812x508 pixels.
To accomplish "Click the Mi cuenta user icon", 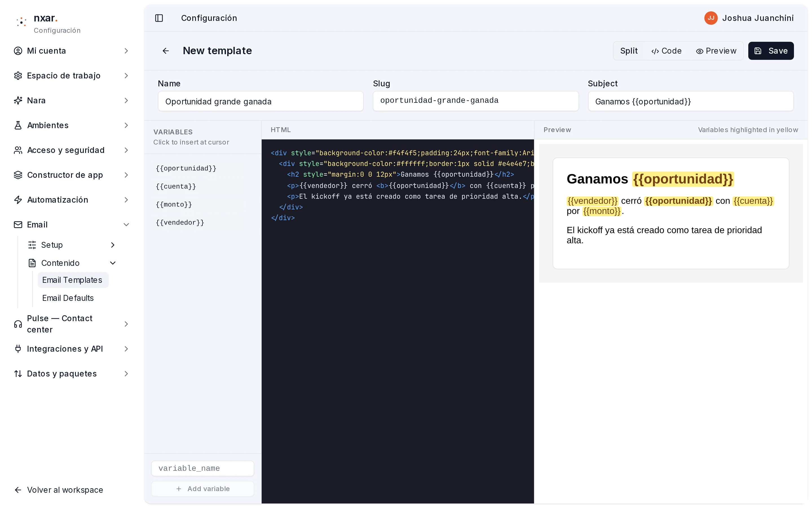I will 18,51.
